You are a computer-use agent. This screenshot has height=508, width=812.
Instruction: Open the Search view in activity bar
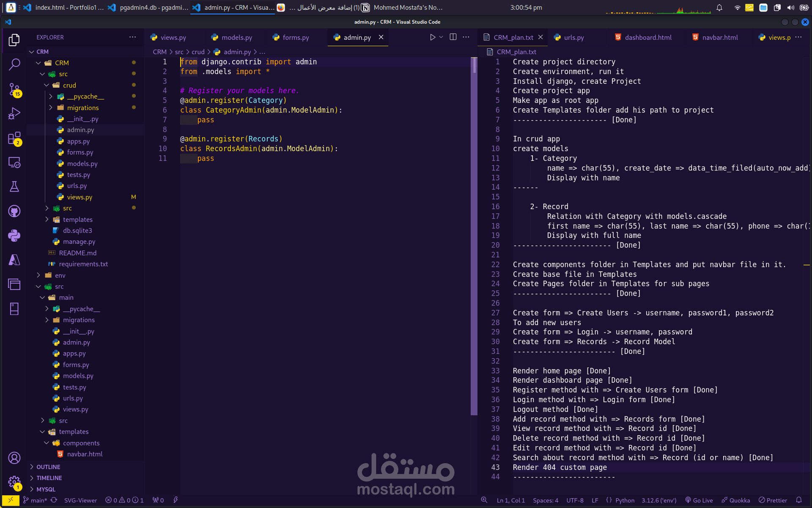point(14,64)
